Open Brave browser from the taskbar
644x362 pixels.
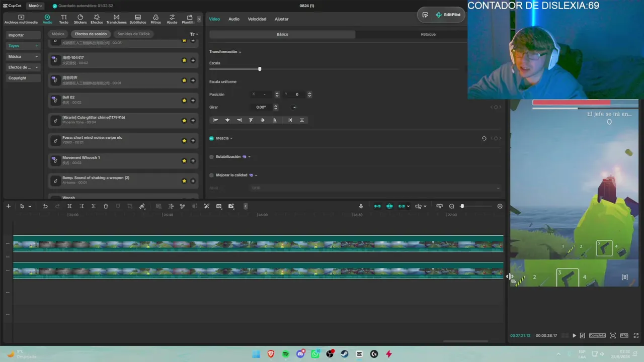271,354
